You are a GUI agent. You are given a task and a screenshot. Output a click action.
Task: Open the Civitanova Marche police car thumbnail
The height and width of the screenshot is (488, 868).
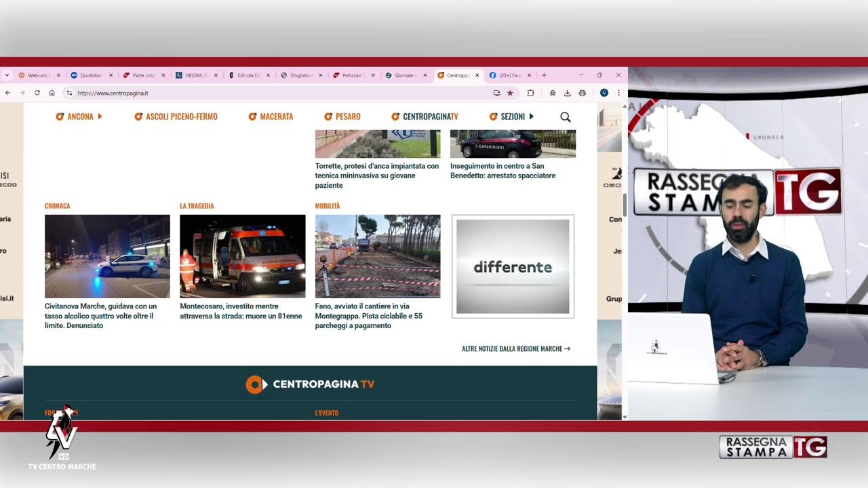point(107,256)
